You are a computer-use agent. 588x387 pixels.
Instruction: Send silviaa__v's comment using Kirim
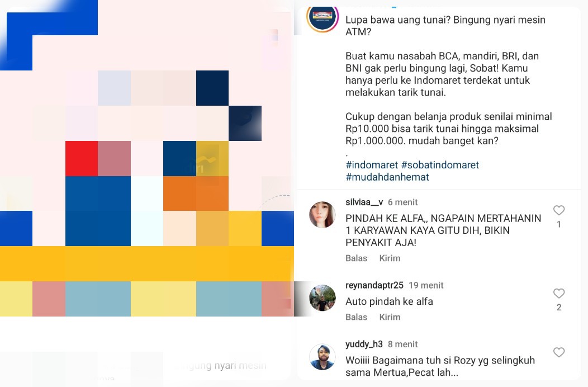click(390, 258)
